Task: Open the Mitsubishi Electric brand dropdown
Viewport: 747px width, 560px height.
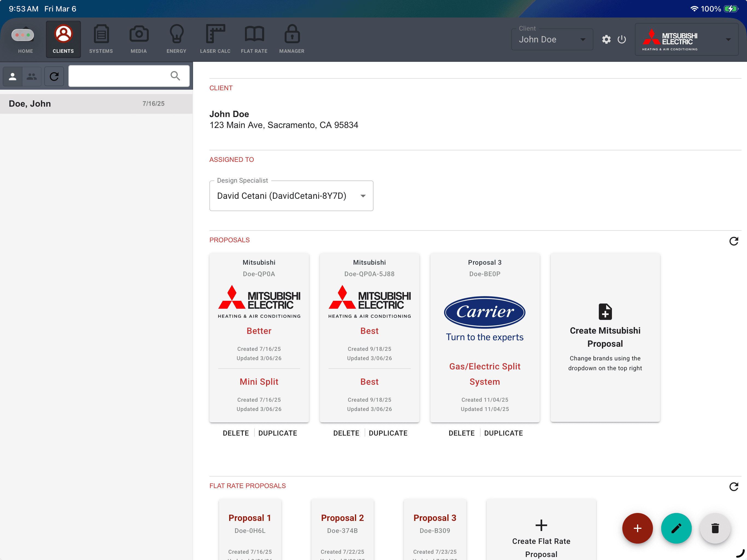Action: (x=686, y=39)
